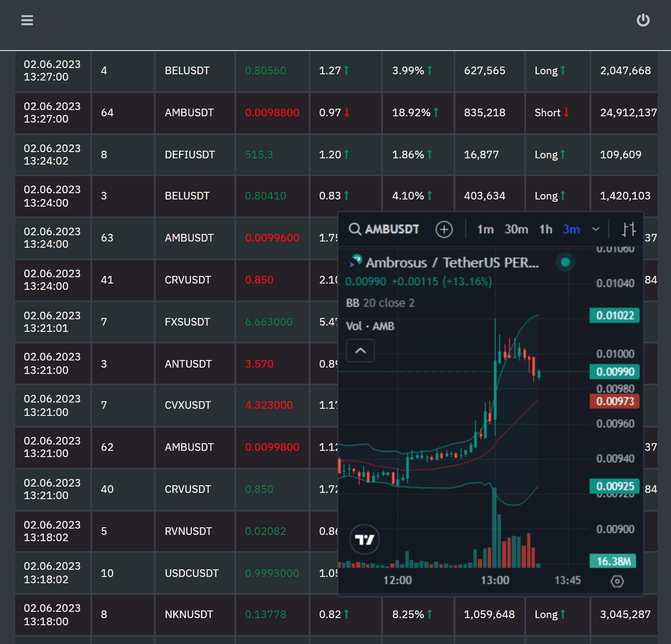
Task: Select the 30m timeframe
Action: point(516,229)
